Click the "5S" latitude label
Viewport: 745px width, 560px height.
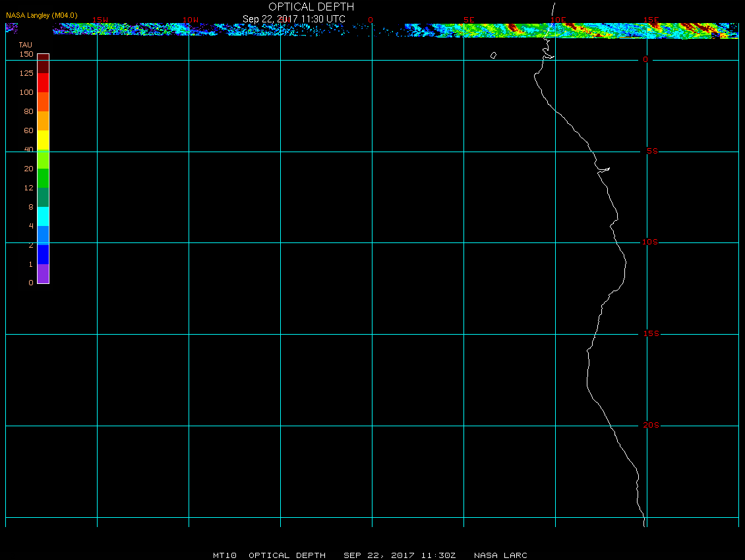pos(652,151)
